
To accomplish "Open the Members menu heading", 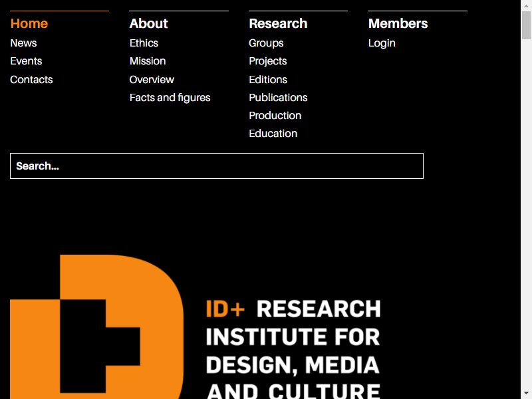I will [x=398, y=23].
